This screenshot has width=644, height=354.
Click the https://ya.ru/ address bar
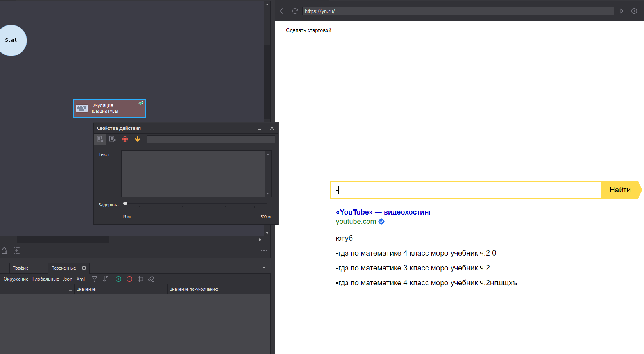[458, 11]
